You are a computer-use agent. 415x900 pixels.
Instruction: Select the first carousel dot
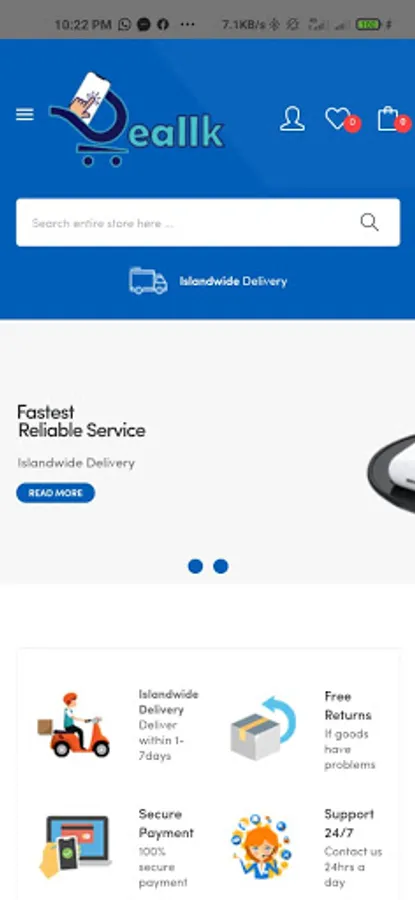[195, 567]
